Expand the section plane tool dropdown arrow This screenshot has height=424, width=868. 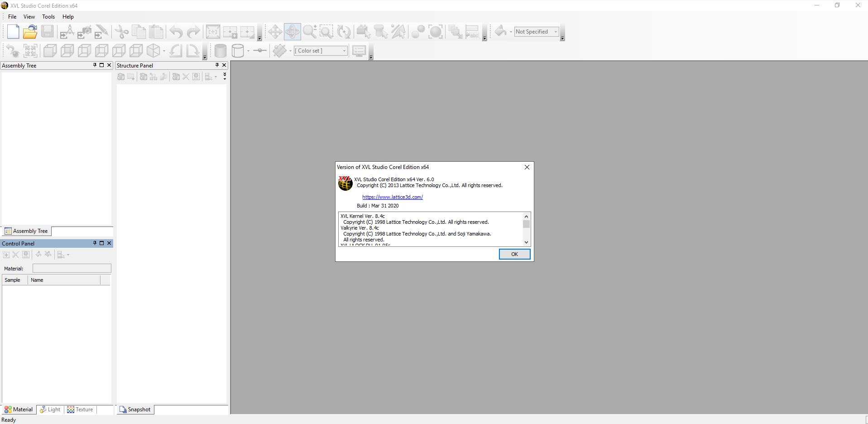[x=290, y=51]
